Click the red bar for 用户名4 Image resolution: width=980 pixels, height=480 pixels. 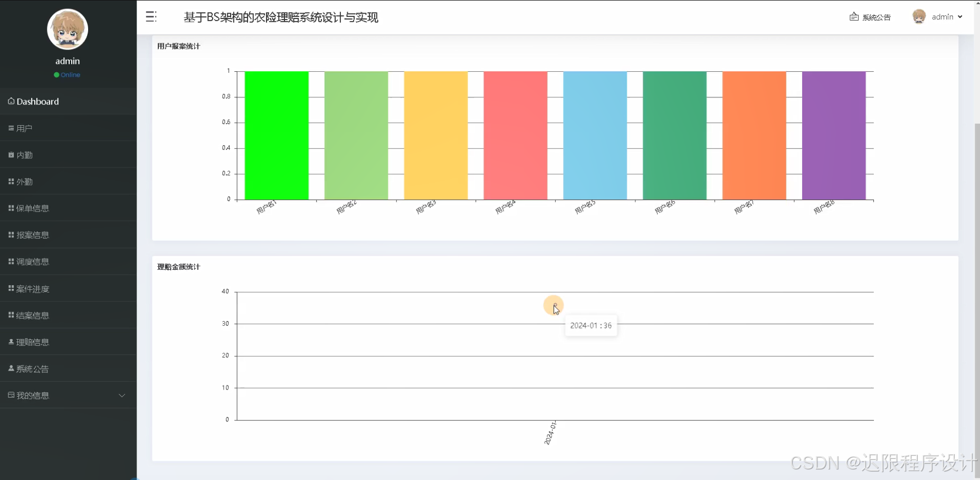(x=516, y=136)
